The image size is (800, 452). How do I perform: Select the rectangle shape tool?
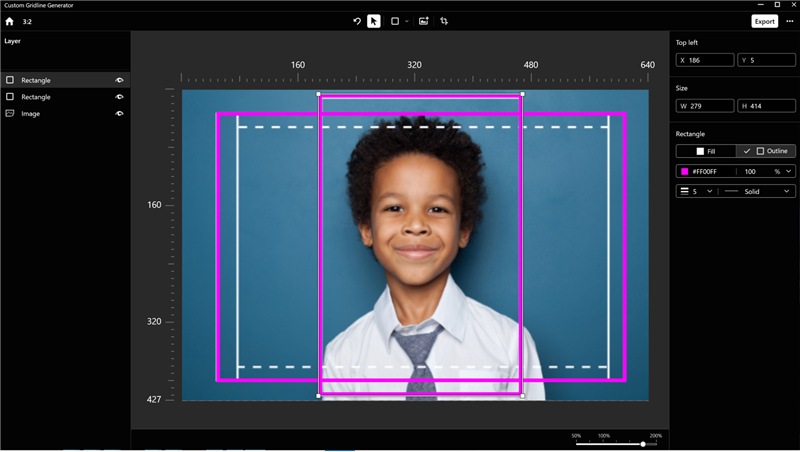coord(395,21)
